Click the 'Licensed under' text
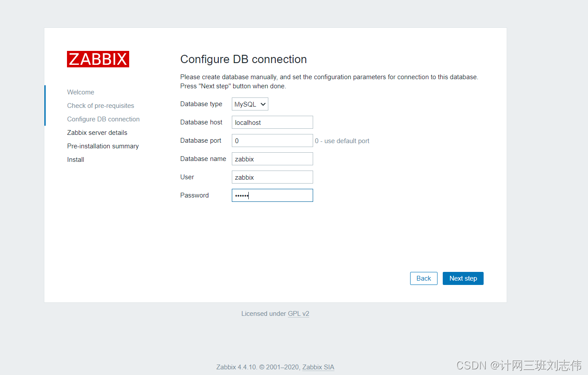 pyautogui.click(x=264, y=314)
